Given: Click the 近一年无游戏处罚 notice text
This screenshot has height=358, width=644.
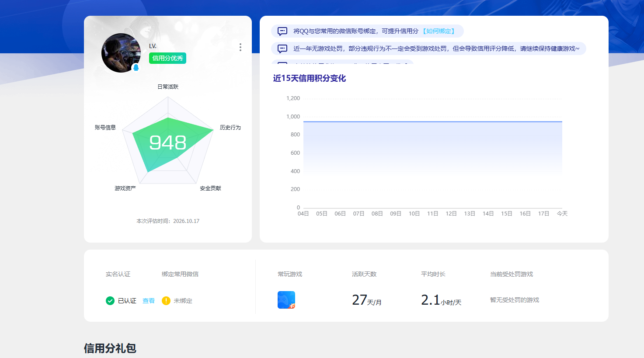Looking at the screenshot, I should pos(436,49).
